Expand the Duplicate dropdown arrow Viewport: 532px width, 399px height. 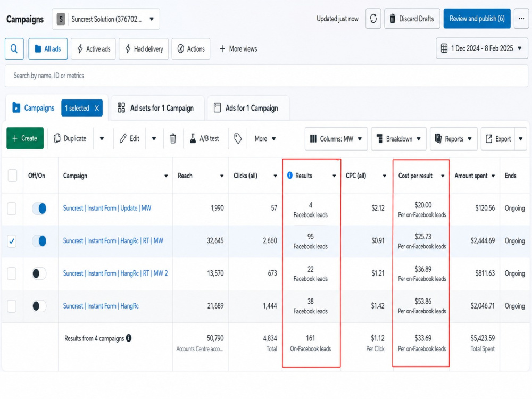point(102,138)
